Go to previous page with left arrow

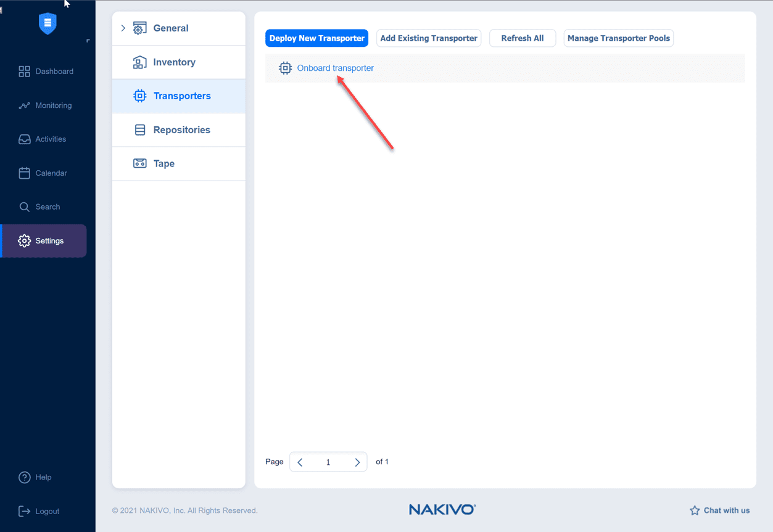(300, 461)
